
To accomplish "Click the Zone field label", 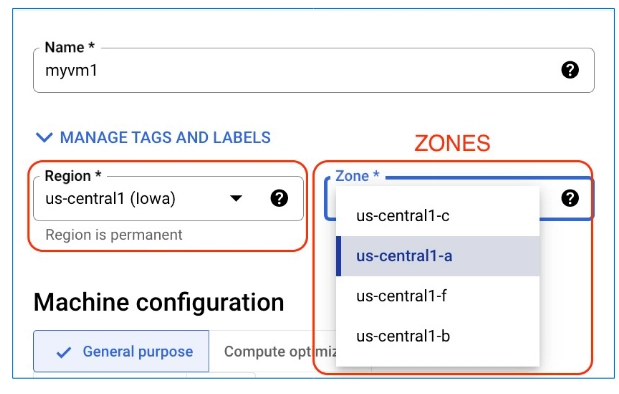I will 357,176.
